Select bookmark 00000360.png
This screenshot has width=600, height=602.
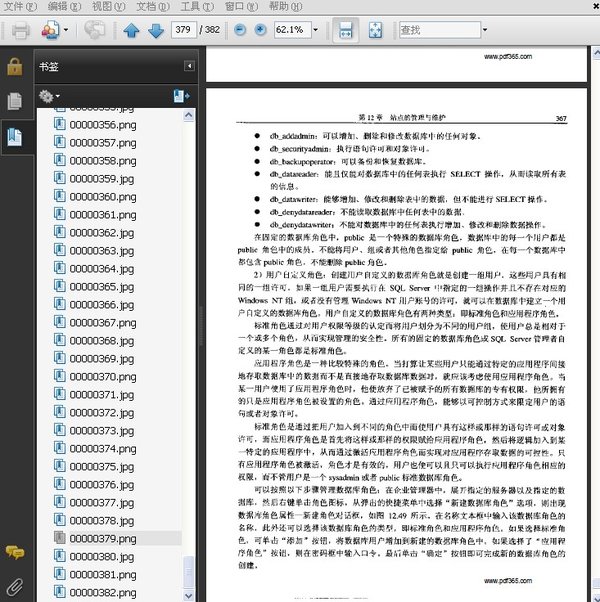(x=103, y=197)
